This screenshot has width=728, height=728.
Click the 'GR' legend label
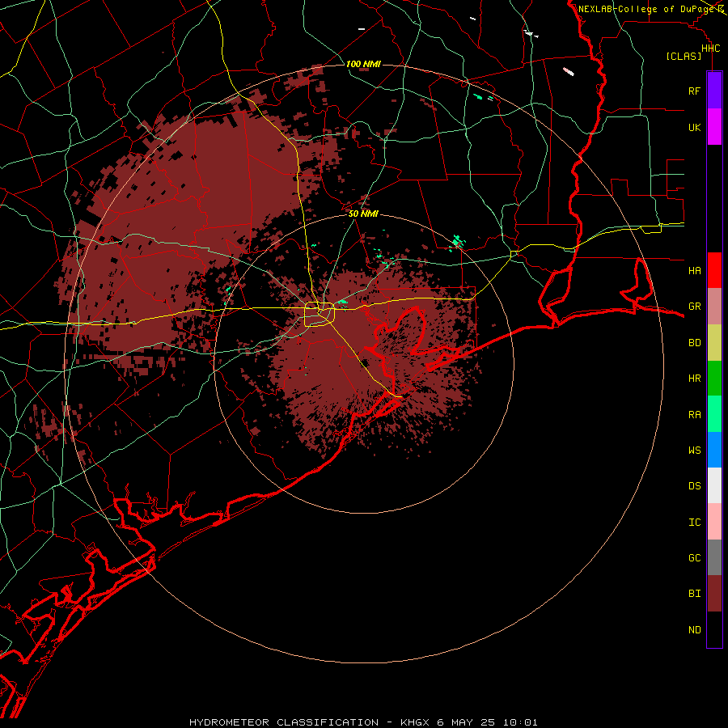694,307
